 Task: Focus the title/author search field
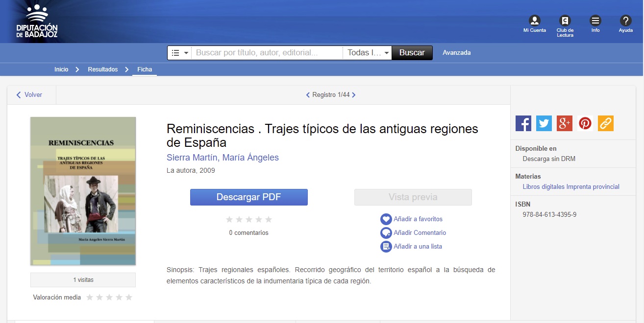point(267,53)
